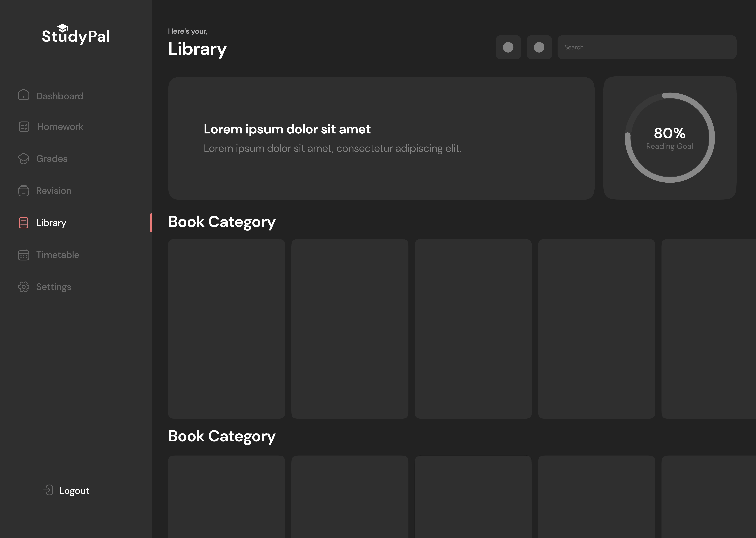This screenshot has width=756, height=538.
Task: Select Revision in the sidebar
Action: pos(54,191)
